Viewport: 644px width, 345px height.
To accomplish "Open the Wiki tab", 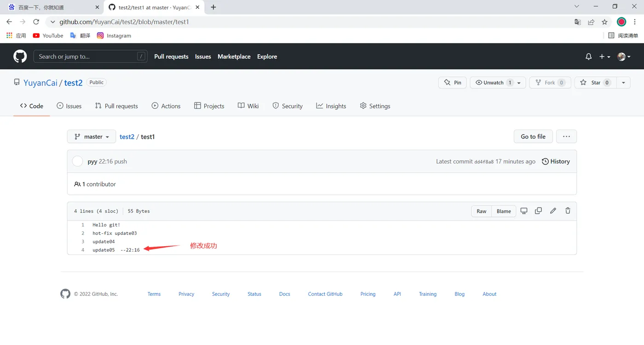I will click(248, 106).
